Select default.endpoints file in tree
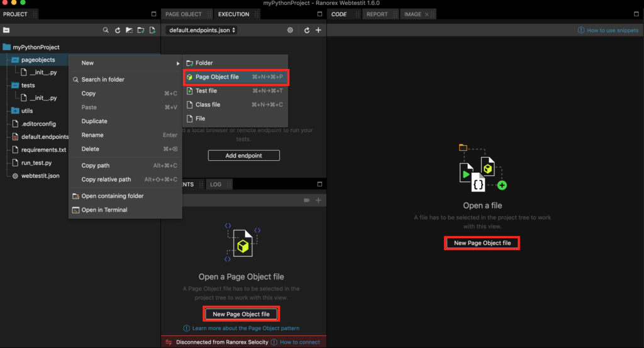This screenshot has height=348, width=644. (45, 137)
